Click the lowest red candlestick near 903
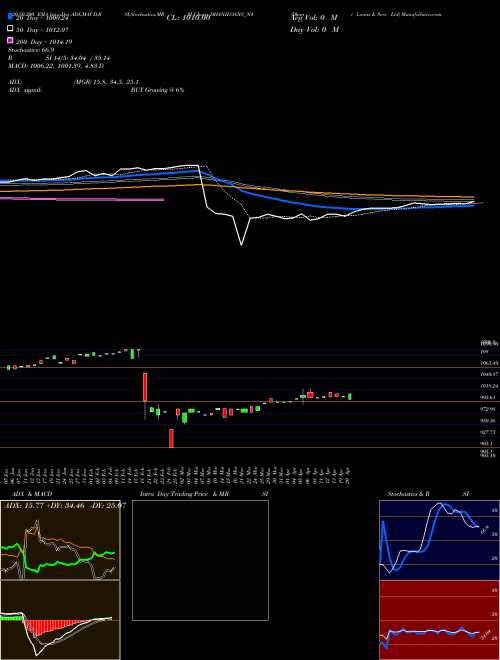 pos(171,438)
